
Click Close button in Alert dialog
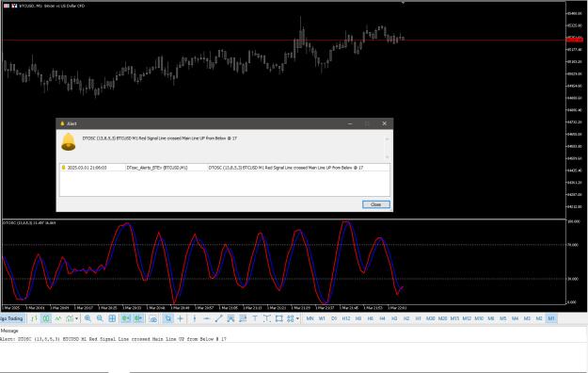[375, 204]
